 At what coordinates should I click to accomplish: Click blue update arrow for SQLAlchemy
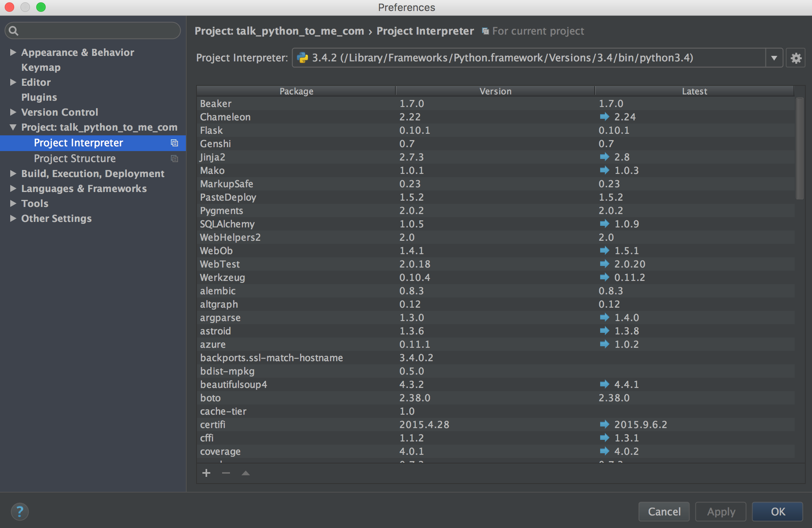click(604, 224)
